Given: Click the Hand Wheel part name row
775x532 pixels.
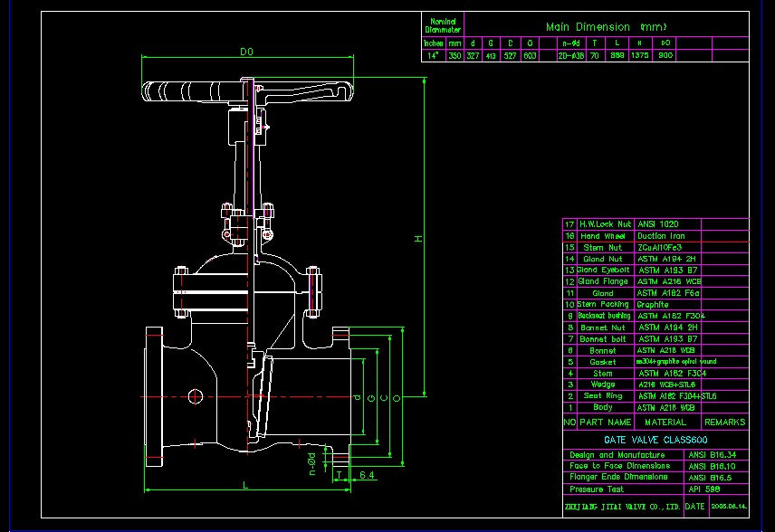Looking at the screenshot, I should tap(603, 235).
